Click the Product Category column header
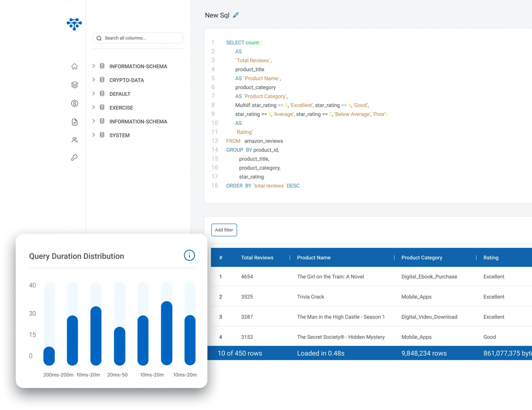 [x=421, y=258]
